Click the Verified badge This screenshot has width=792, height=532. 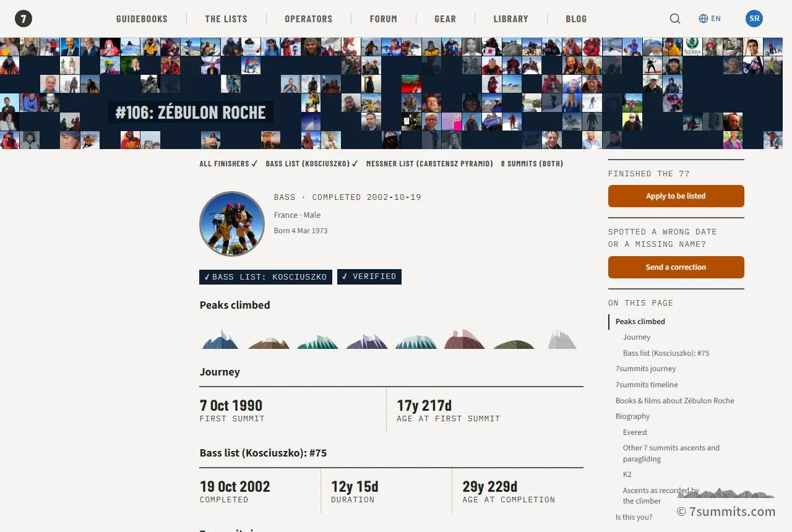coord(369,277)
